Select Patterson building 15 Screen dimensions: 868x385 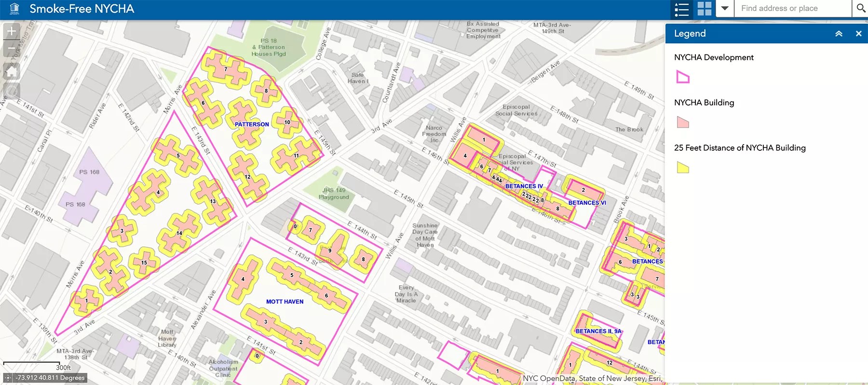(x=144, y=263)
